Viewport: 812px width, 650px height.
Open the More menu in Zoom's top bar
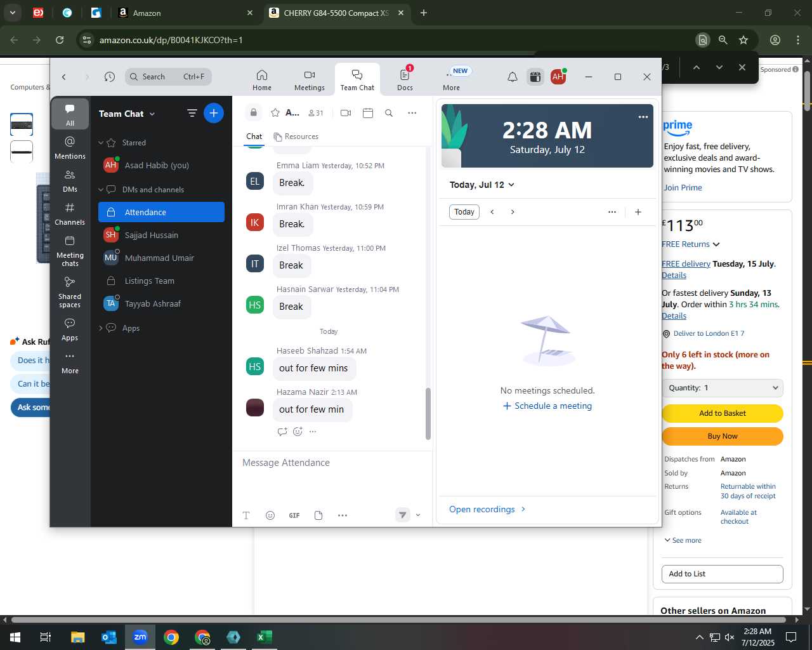[x=452, y=80]
